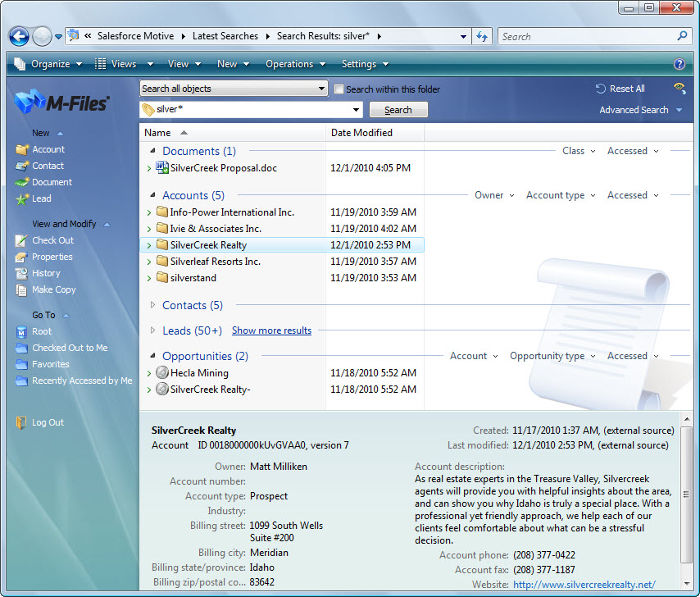Open the View menu
Viewport: 700px width, 597px height.
coord(184,64)
